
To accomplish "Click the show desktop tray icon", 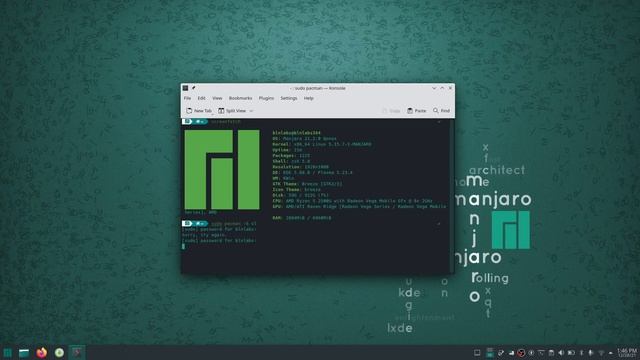I will pyautogui.click(x=477, y=353).
